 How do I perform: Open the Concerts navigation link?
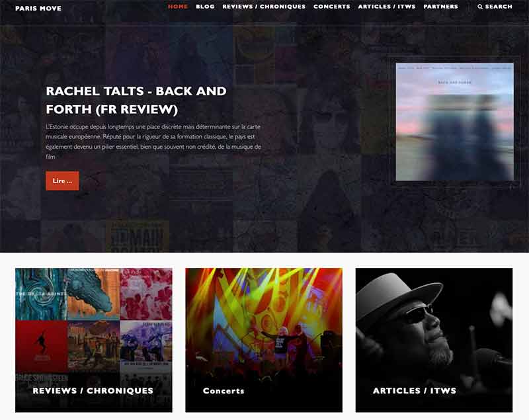[x=332, y=7]
